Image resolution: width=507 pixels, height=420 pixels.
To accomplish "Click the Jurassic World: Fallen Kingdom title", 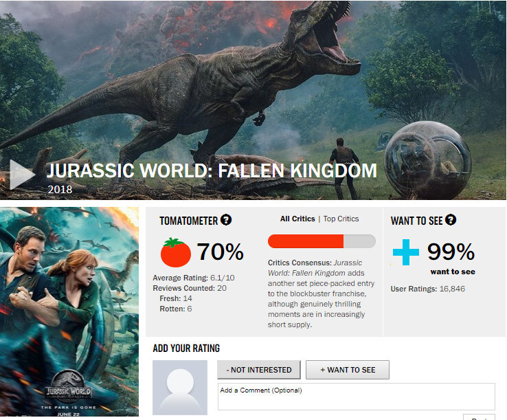I will click(212, 170).
